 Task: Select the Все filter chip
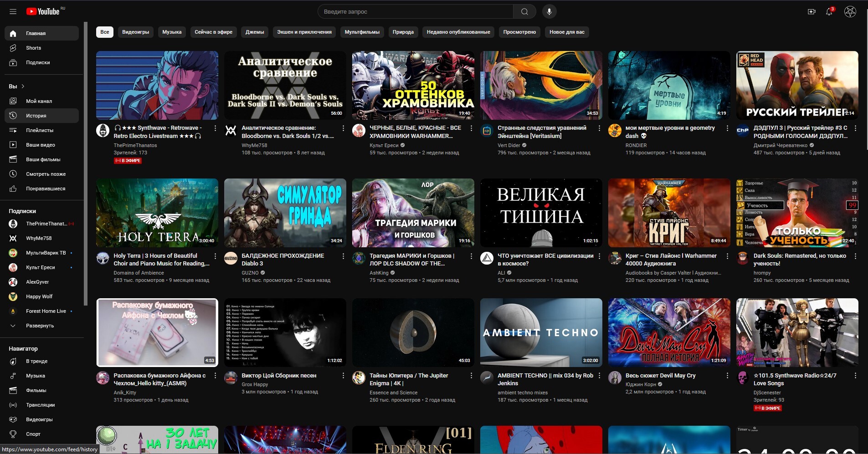click(105, 32)
